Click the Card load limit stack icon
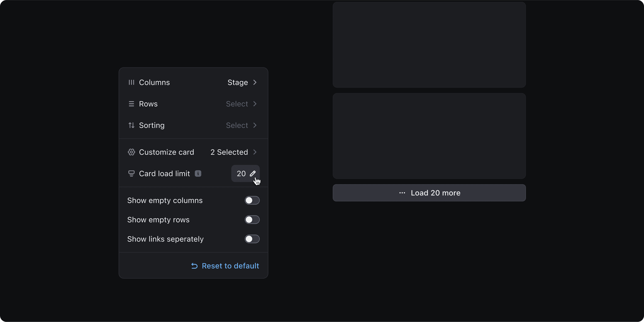The image size is (644, 322). (131, 174)
